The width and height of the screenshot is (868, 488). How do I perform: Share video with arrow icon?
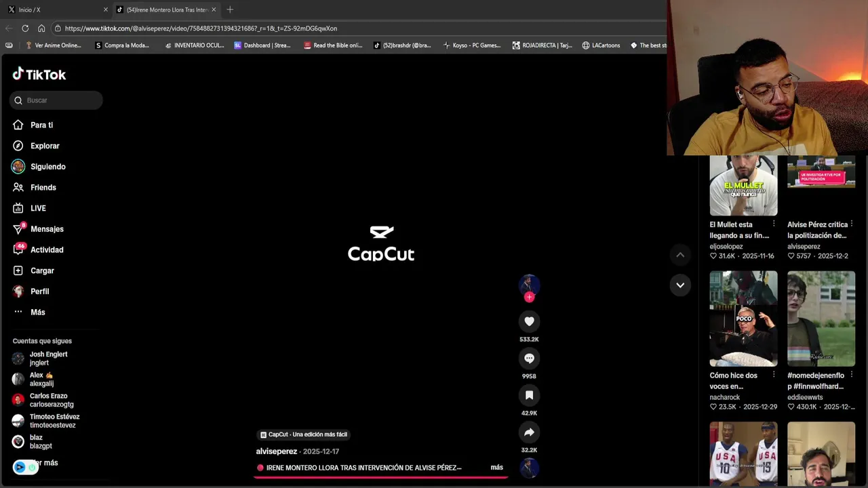pyautogui.click(x=529, y=432)
